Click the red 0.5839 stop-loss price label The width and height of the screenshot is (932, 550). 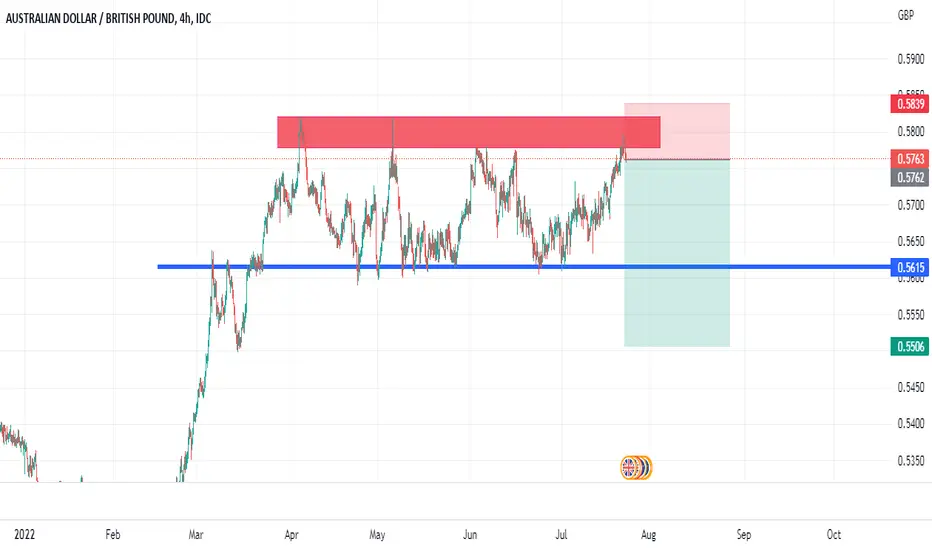[x=910, y=104]
